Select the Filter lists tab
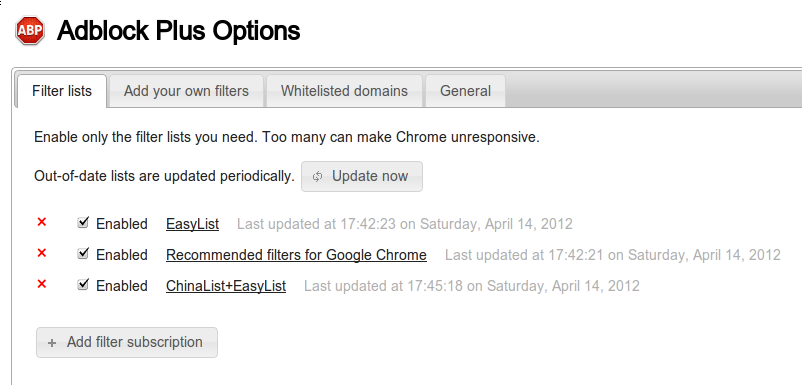 click(62, 91)
